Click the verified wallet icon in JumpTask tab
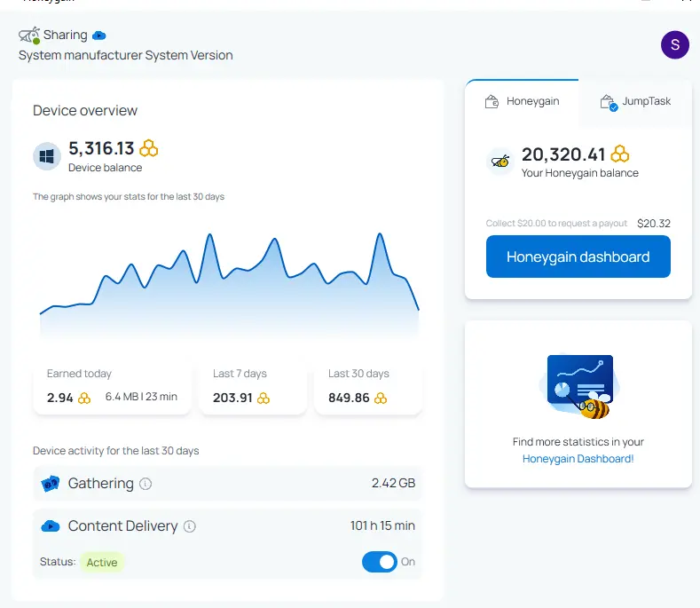The image size is (700, 608). [x=609, y=103]
